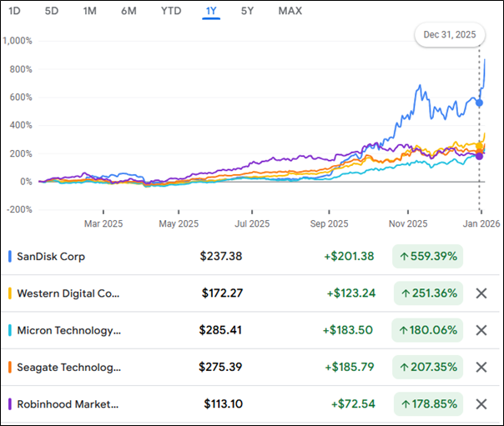Select the 6M chart range
This screenshot has height=426, width=504.
coord(129,11)
